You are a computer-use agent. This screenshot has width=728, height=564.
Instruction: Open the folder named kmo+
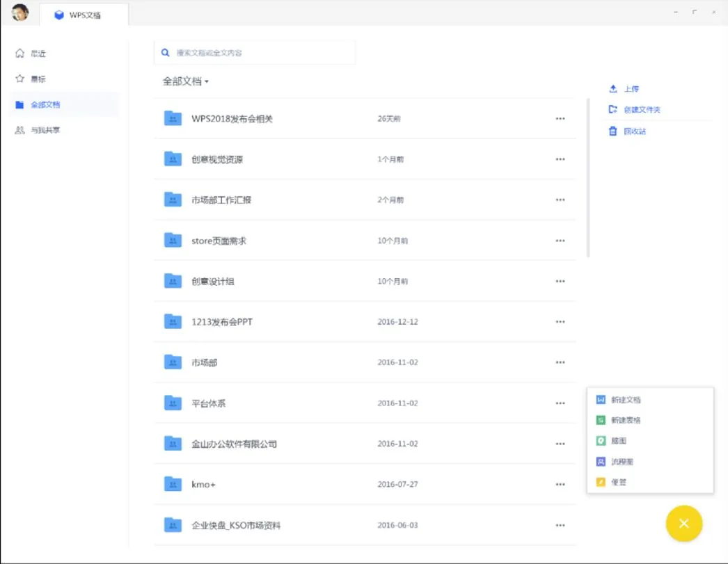coord(203,485)
